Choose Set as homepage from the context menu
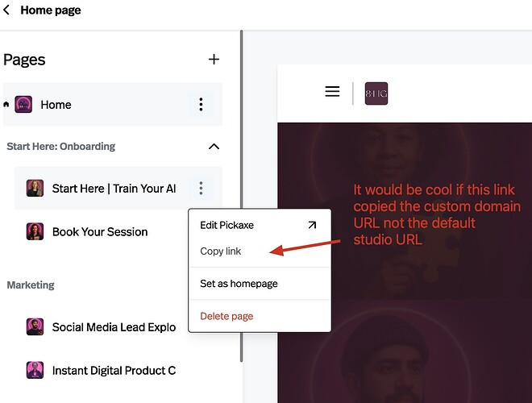Image resolution: width=532 pixels, height=403 pixels. tap(260, 284)
